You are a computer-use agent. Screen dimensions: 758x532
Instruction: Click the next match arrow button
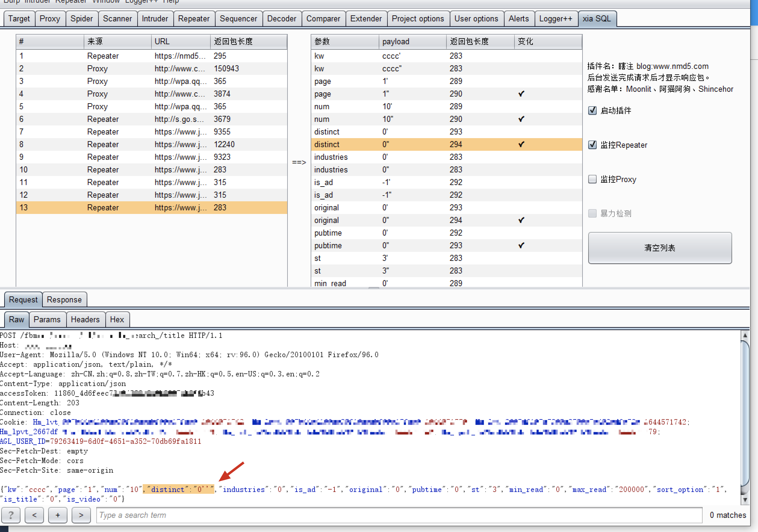point(81,515)
